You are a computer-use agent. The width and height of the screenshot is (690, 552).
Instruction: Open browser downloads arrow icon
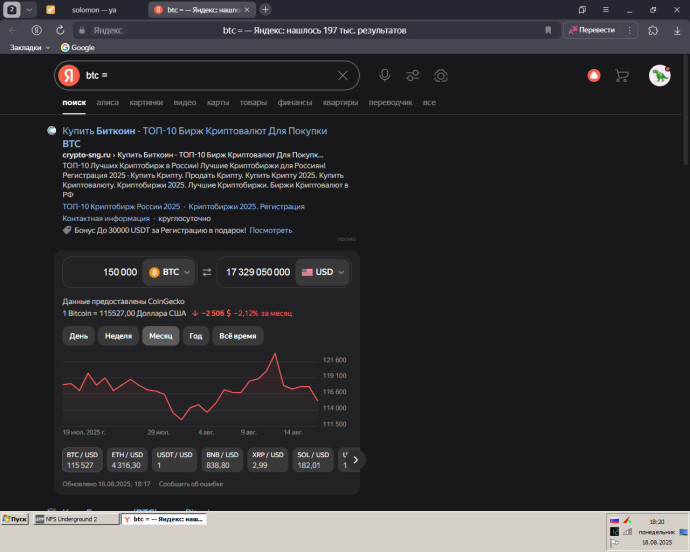pyautogui.click(x=677, y=30)
